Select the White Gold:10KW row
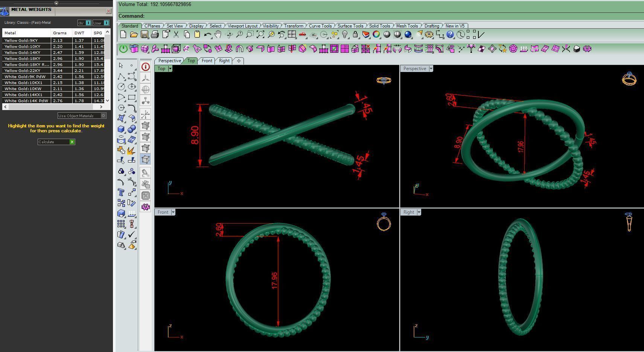Image resolution: width=644 pixels, height=352 pixels. pyautogui.click(x=54, y=89)
